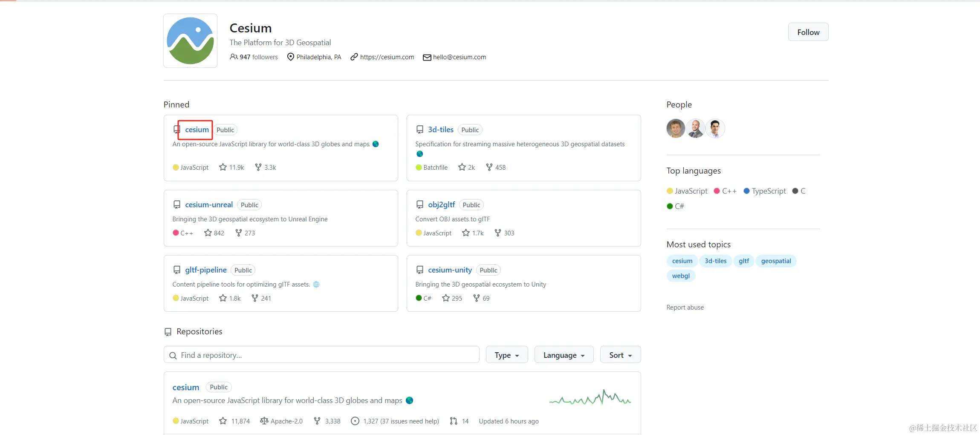Click the 458 forks icon on 3d-tiles

489,167
